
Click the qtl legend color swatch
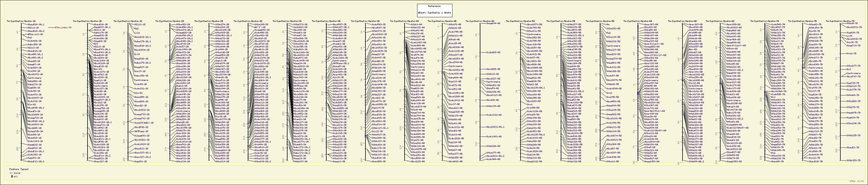point(12,176)
